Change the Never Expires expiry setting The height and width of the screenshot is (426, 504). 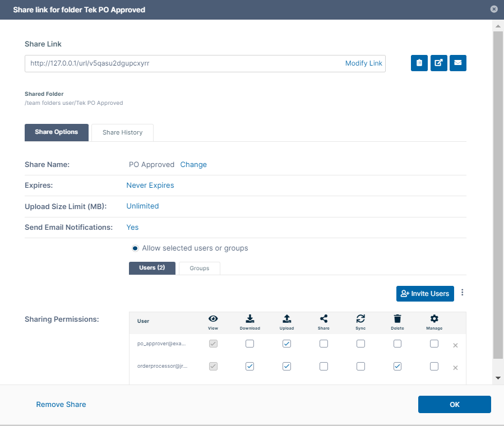coord(150,186)
